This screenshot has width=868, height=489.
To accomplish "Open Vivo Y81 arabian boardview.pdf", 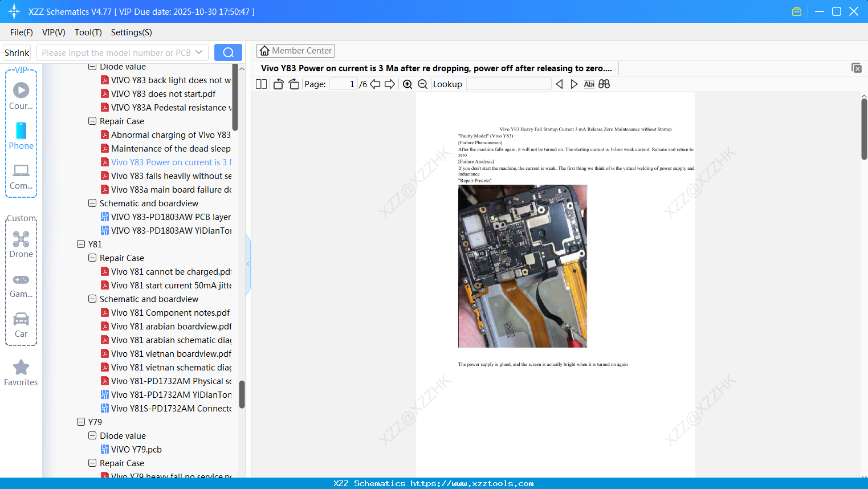I will coord(165,327).
